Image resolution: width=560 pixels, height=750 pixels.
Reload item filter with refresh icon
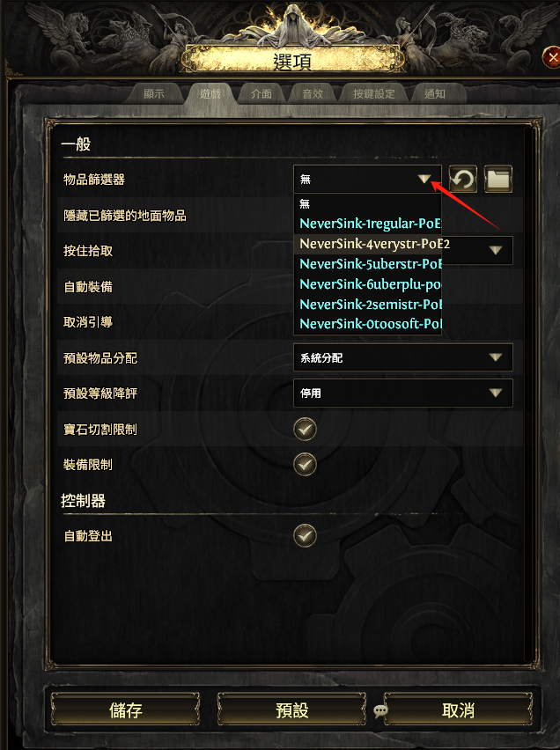[x=463, y=179]
